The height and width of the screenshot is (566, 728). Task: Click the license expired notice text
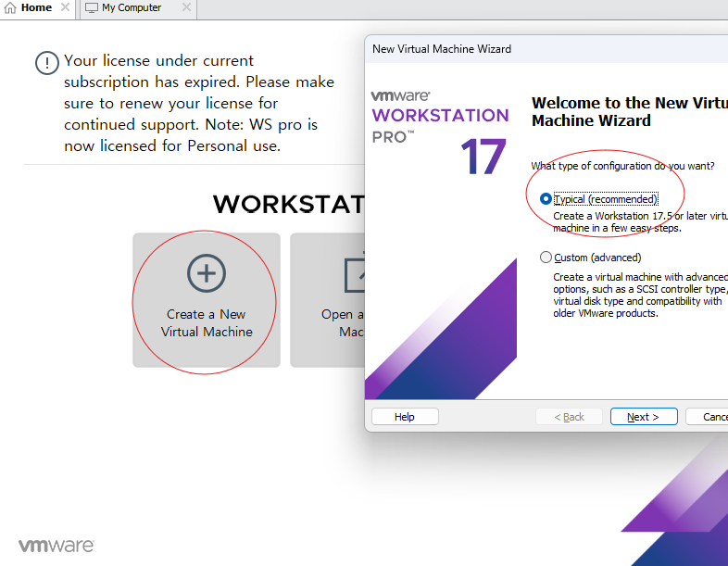tap(199, 103)
